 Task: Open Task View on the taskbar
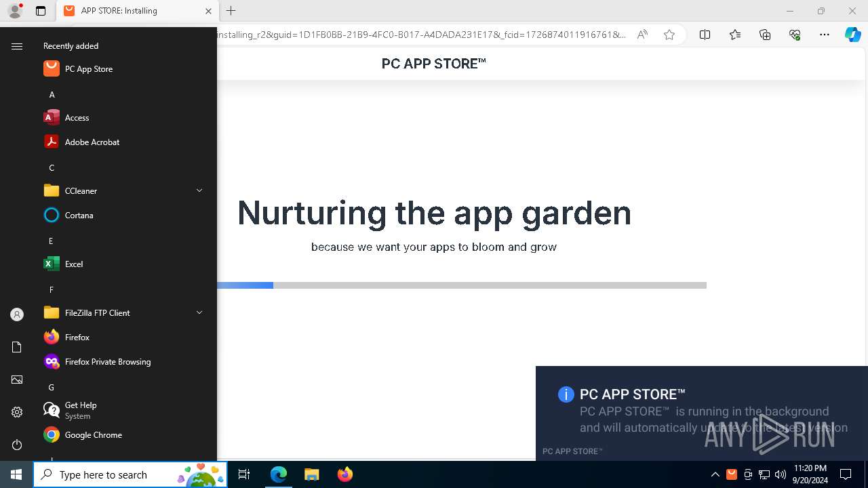coord(244,474)
